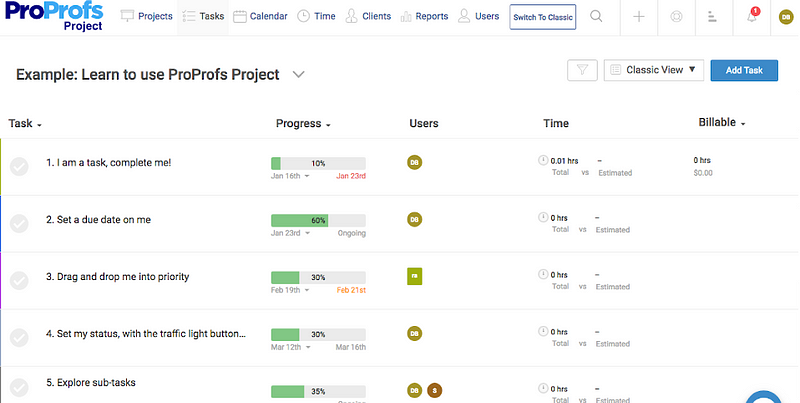The height and width of the screenshot is (403, 800).
Task: Expand the project title chevron
Action: 298,75
